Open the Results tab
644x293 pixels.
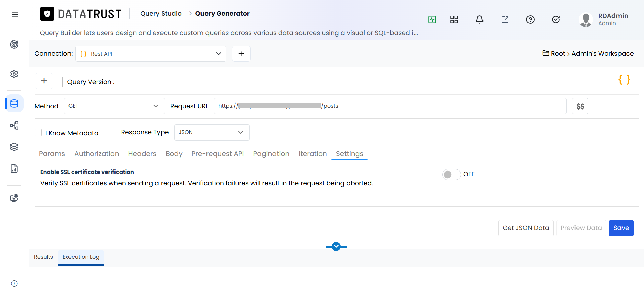tap(43, 257)
